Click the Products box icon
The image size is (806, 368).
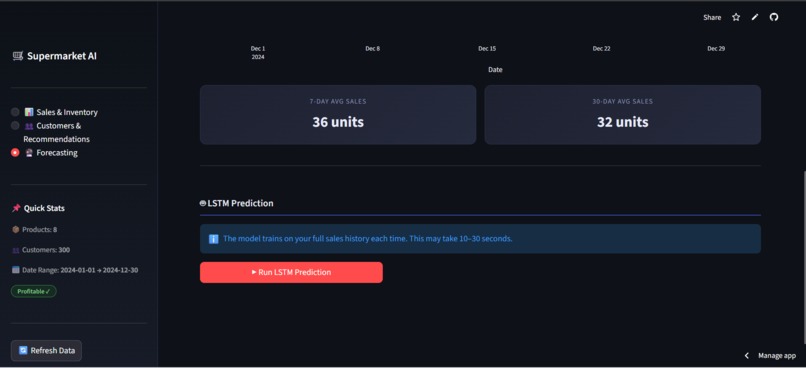[x=15, y=229]
